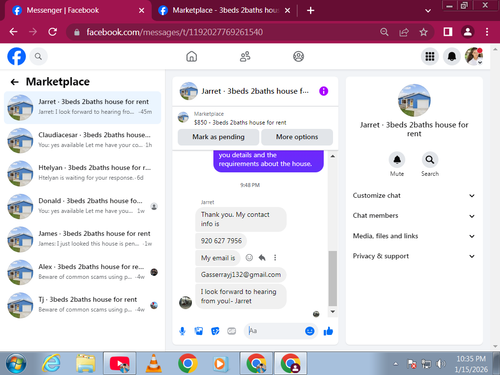The image size is (500, 375).
Task: Open file explorer folder in taskbar
Action: click(86, 363)
